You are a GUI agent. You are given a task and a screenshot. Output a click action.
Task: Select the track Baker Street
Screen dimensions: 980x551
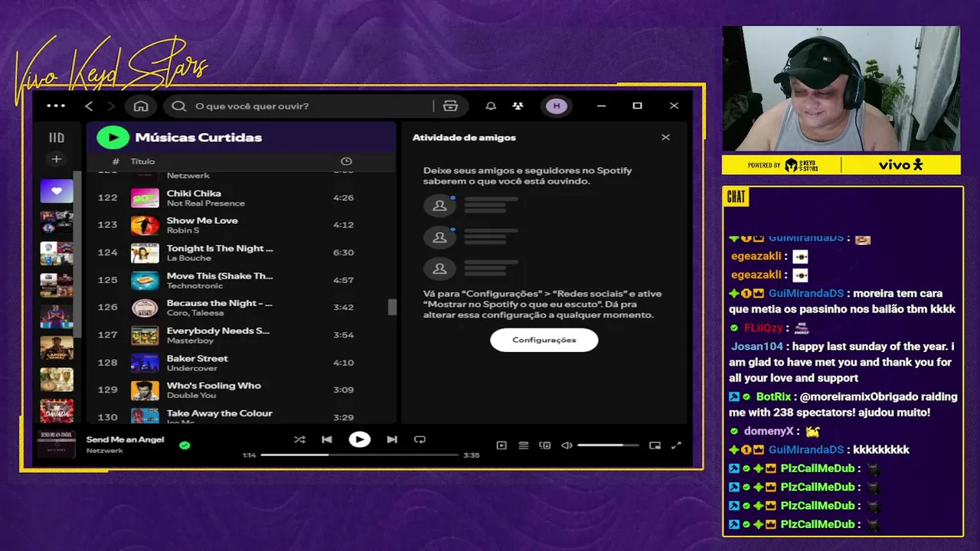(198, 358)
